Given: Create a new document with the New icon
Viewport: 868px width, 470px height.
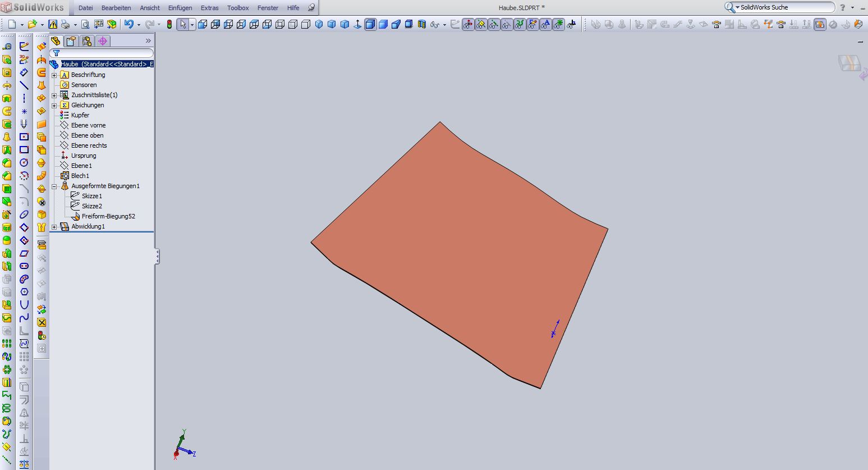Looking at the screenshot, I should click(x=12, y=24).
